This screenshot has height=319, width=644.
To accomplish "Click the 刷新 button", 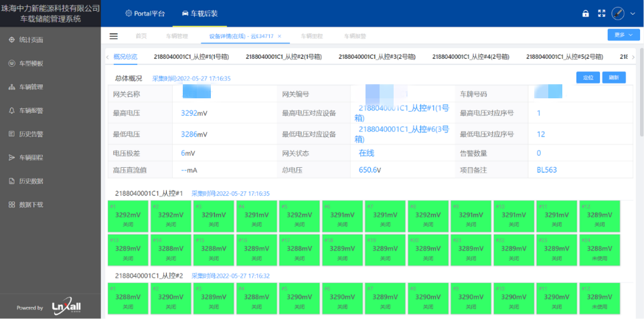I will click(x=614, y=78).
